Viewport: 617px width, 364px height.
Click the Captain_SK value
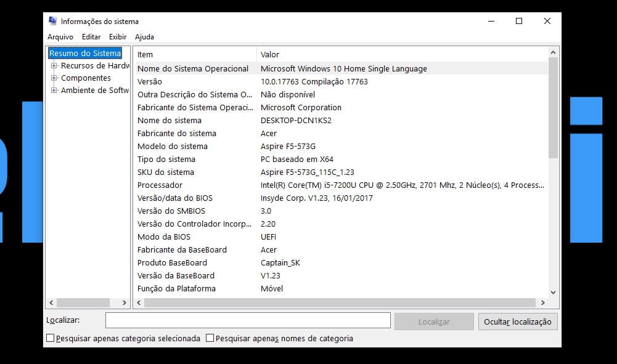coord(280,263)
